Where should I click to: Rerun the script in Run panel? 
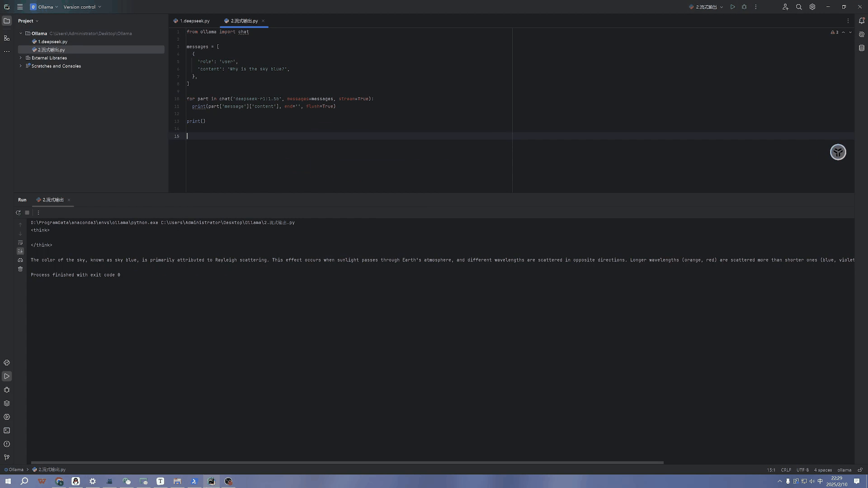coord(18,212)
